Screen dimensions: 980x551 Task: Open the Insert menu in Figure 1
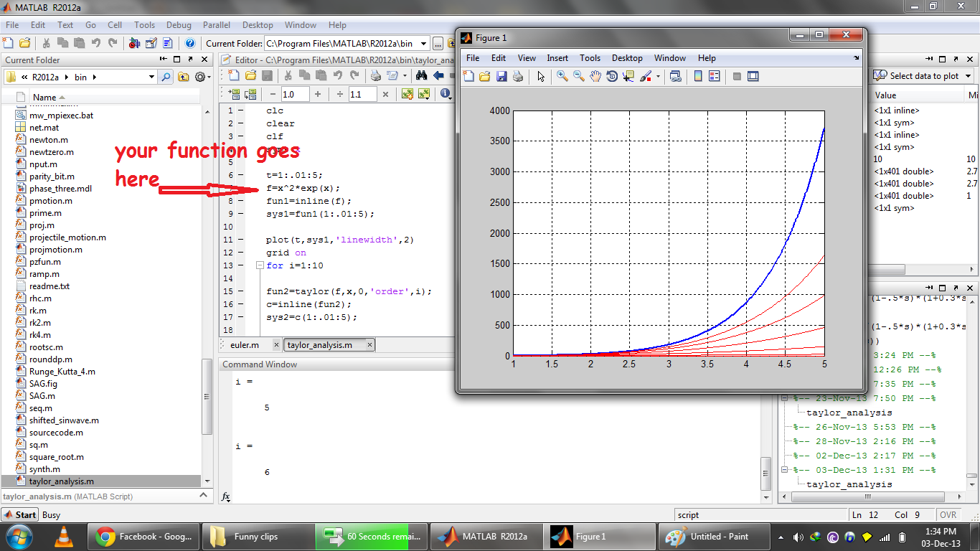[557, 58]
